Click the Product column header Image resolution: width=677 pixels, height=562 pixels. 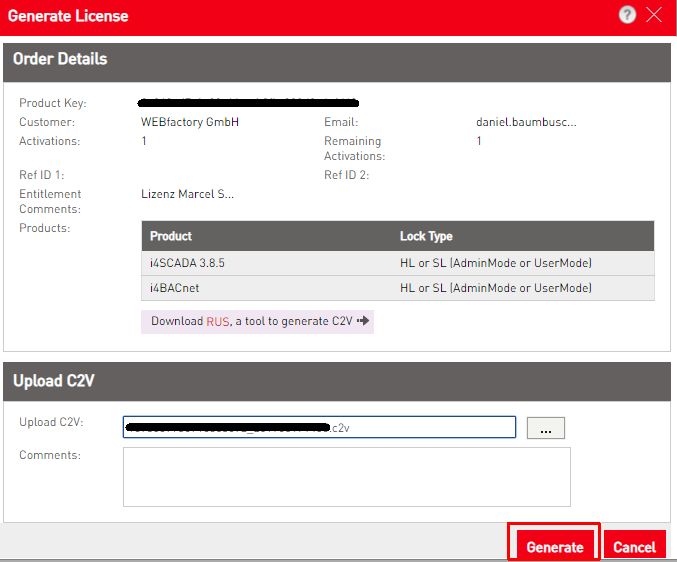171,236
